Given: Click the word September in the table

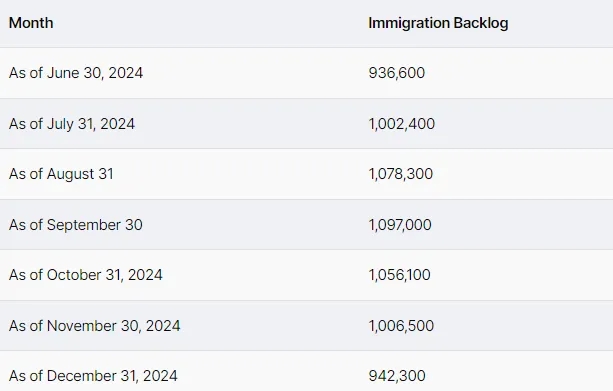Looking at the screenshot, I should [x=84, y=226].
